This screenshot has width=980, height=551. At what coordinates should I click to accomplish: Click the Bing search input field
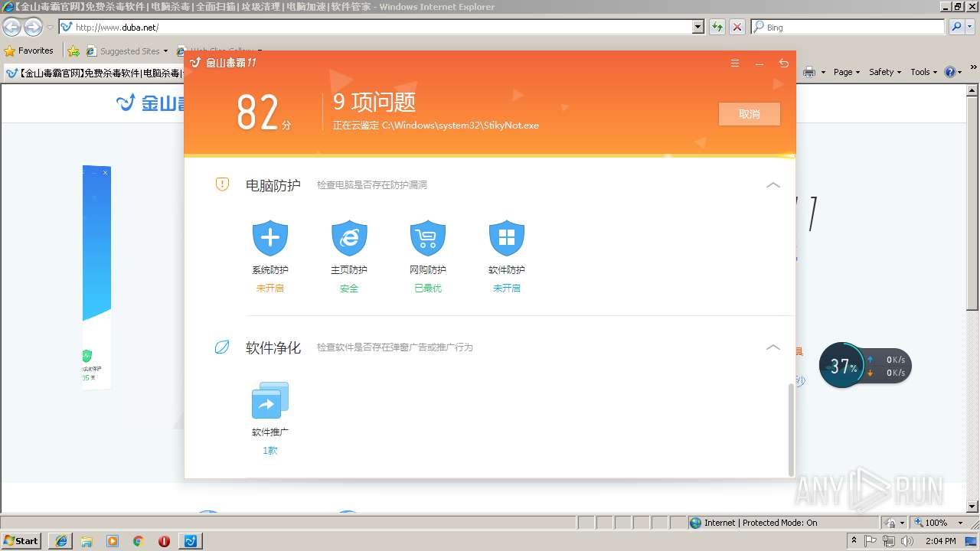(x=848, y=27)
